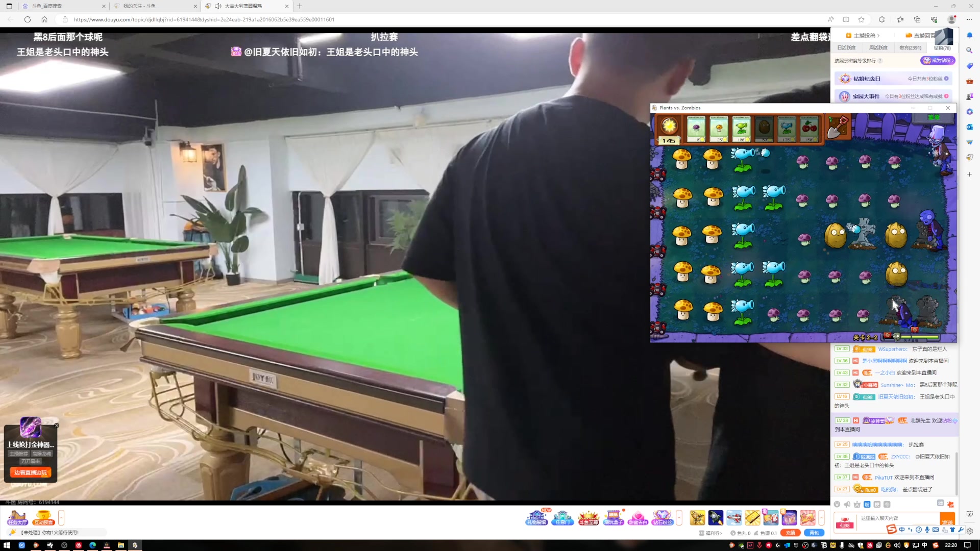Open the 钻石粉丝 diamond icon
The height and width of the screenshot is (551, 980).
[x=663, y=517]
